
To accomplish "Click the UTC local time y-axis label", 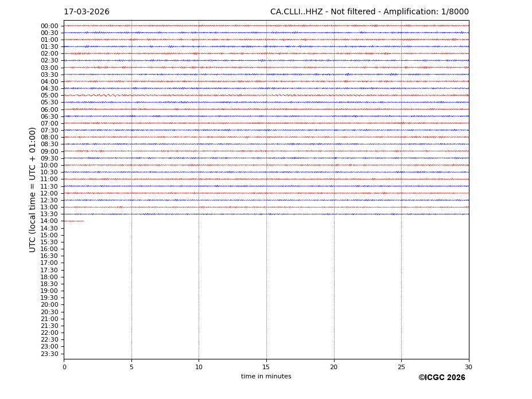I will (x=33, y=189).
